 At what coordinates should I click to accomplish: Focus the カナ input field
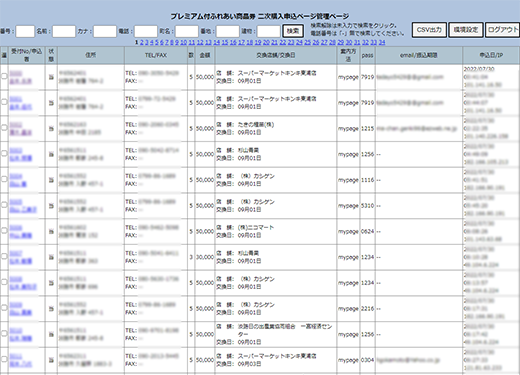[x=105, y=31]
